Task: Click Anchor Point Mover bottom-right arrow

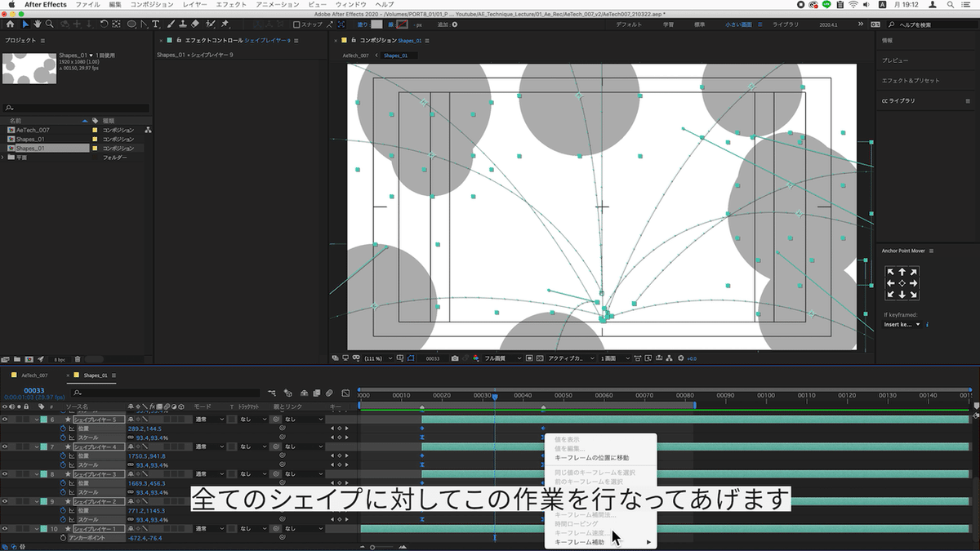Action: coord(913,294)
